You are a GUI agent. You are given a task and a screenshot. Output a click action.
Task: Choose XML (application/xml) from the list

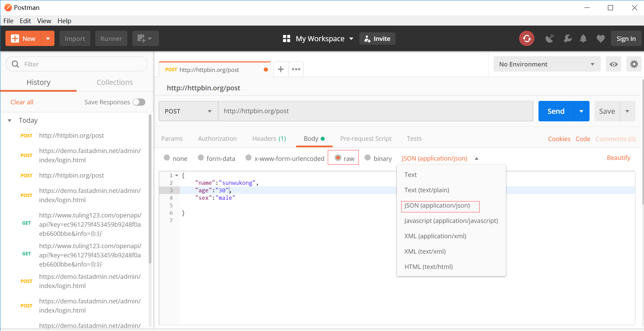(435, 236)
